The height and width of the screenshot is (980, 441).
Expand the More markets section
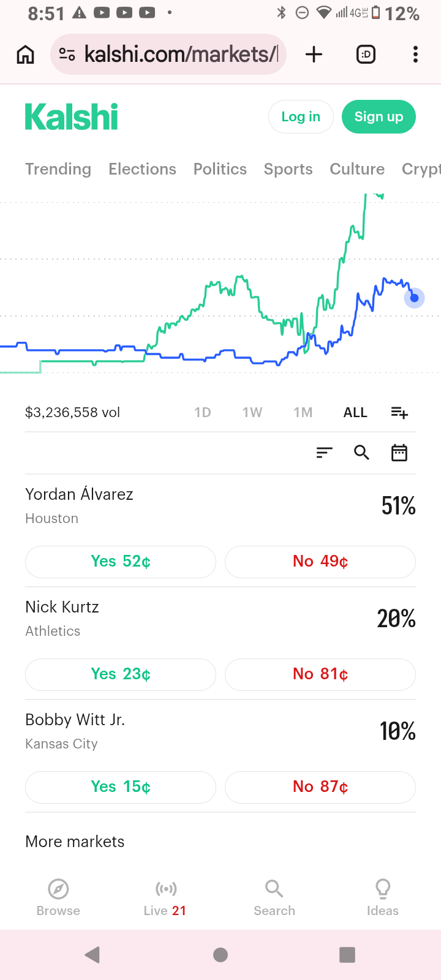pyautogui.click(x=75, y=842)
